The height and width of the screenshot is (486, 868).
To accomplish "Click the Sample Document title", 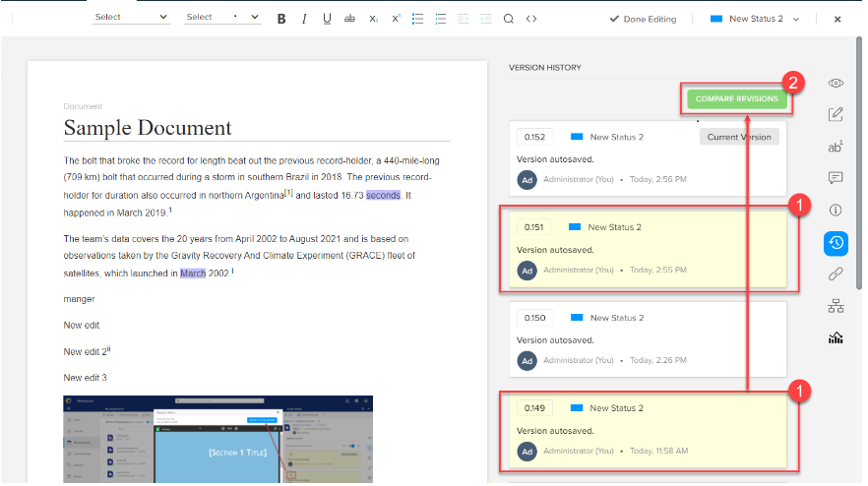I will pyautogui.click(x=148, y=128).
